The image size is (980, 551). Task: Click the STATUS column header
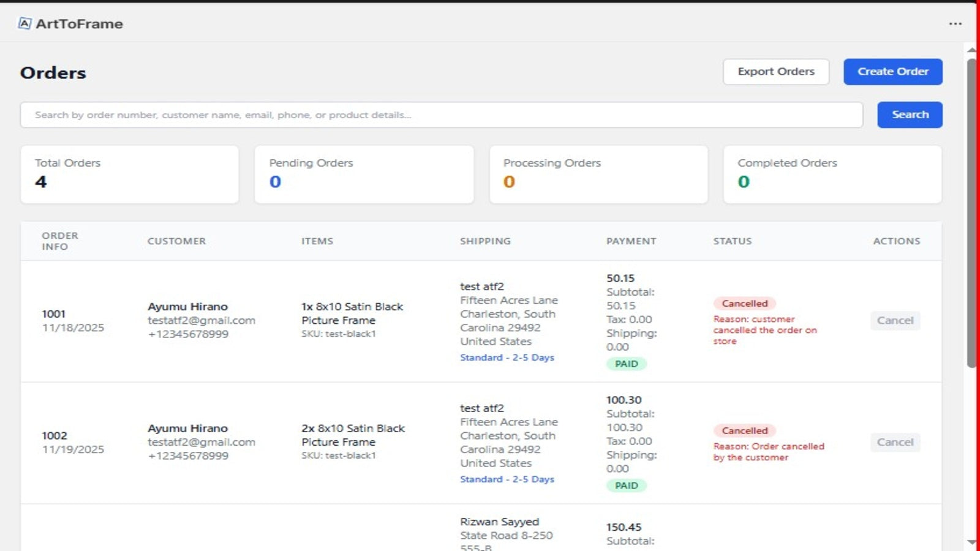(732, 241)
